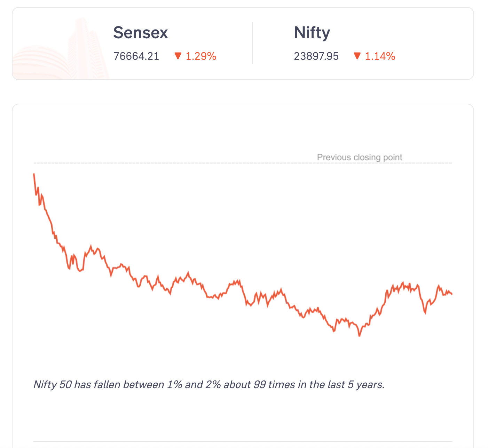Click the leftmost starting point of the chart line
This screenshot has width=488, height=448.
tap(34, 174)
